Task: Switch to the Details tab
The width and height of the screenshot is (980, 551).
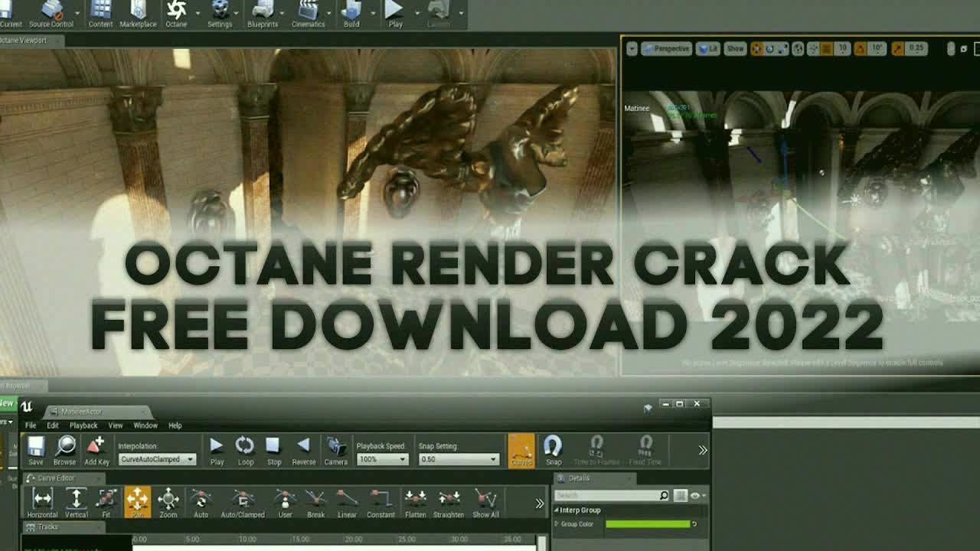Action: click(x=594, y=478)
